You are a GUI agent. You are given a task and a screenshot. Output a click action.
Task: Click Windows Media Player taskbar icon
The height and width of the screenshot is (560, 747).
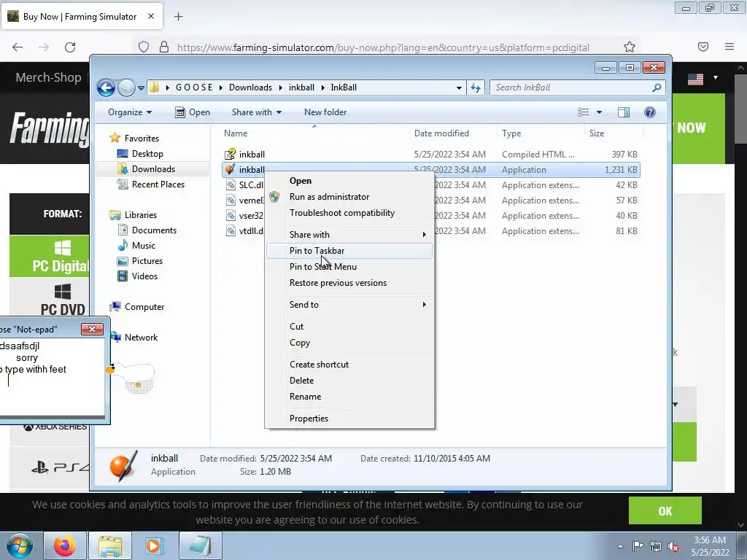tap(153, 545)
